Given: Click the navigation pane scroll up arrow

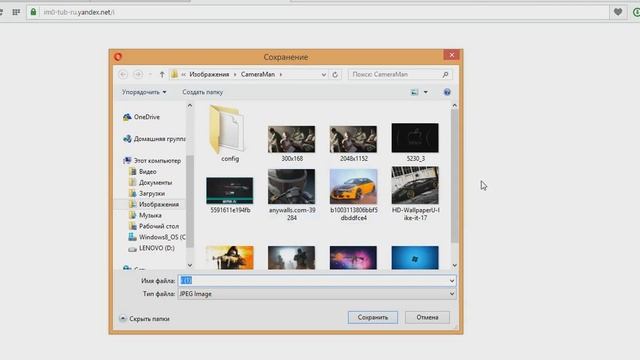Looking at the screenshot, I should click(x=190, y=106).
